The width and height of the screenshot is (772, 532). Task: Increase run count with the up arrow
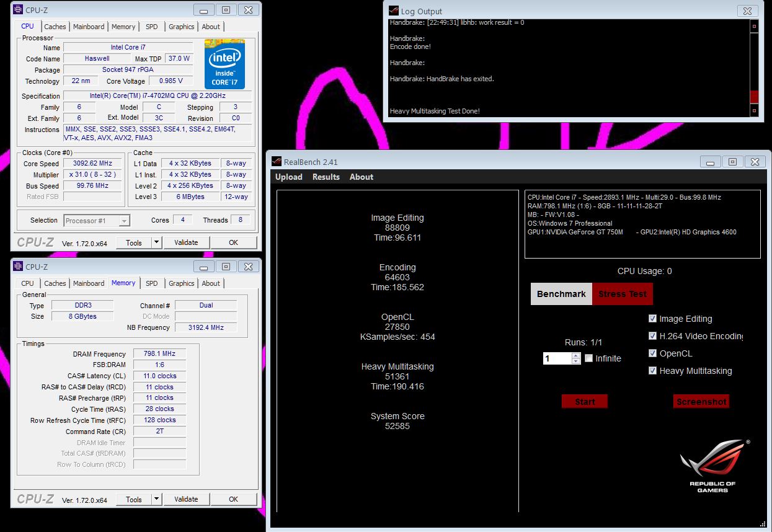click(x=576, y=355)
